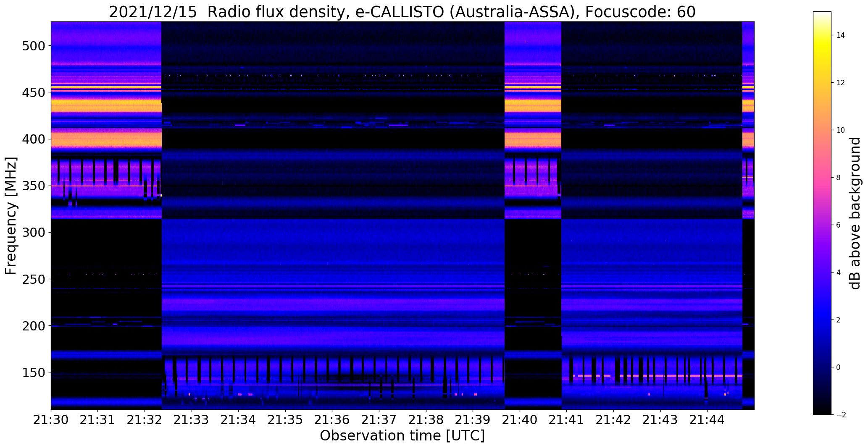Click the colorbar gradient scale
868x448 pixels.
coord(822,213)
